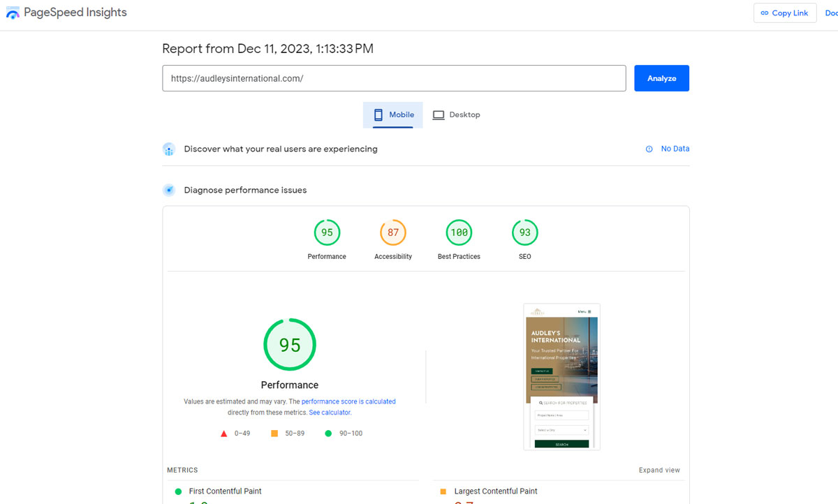Run the Analyze button

pos(661,78)
